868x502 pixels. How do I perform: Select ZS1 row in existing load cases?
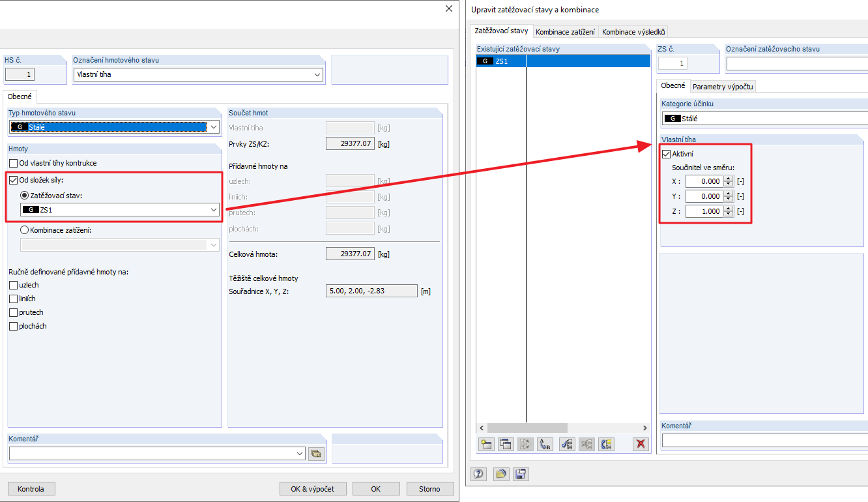click(564, 61)
